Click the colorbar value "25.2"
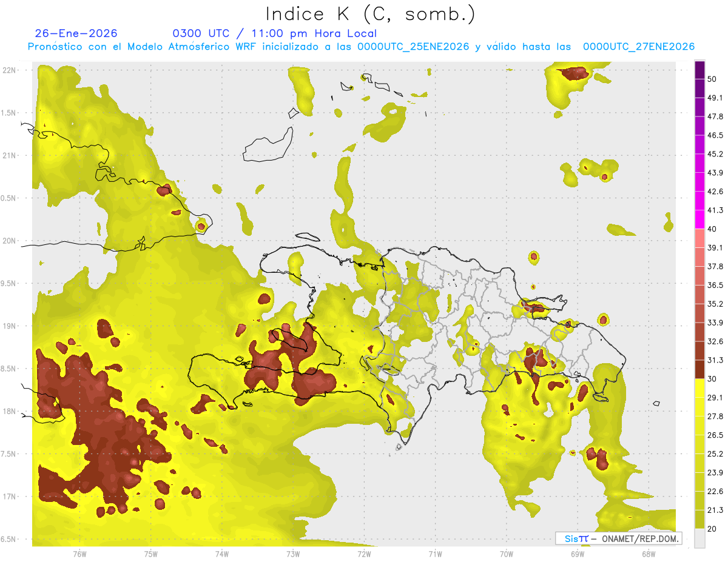 click(715, 454)
